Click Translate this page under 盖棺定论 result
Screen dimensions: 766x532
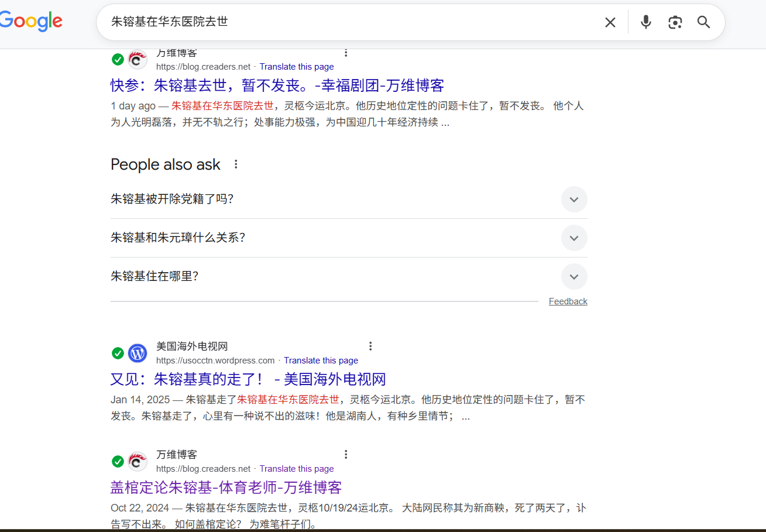pos(297,469)
